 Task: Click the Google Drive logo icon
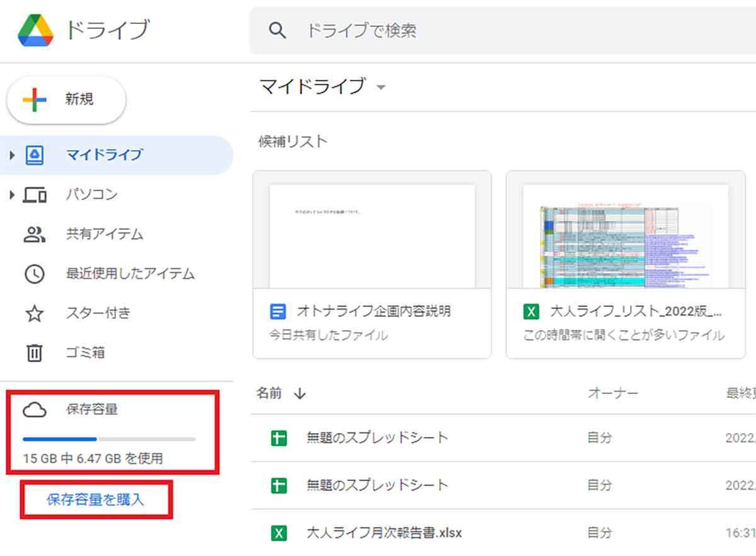35,30
